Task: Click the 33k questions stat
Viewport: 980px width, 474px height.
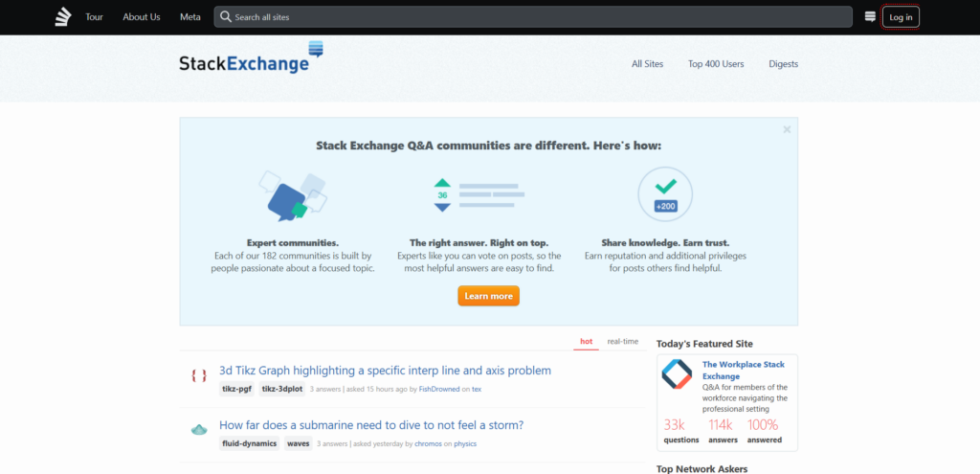Action: pos(681,432)
